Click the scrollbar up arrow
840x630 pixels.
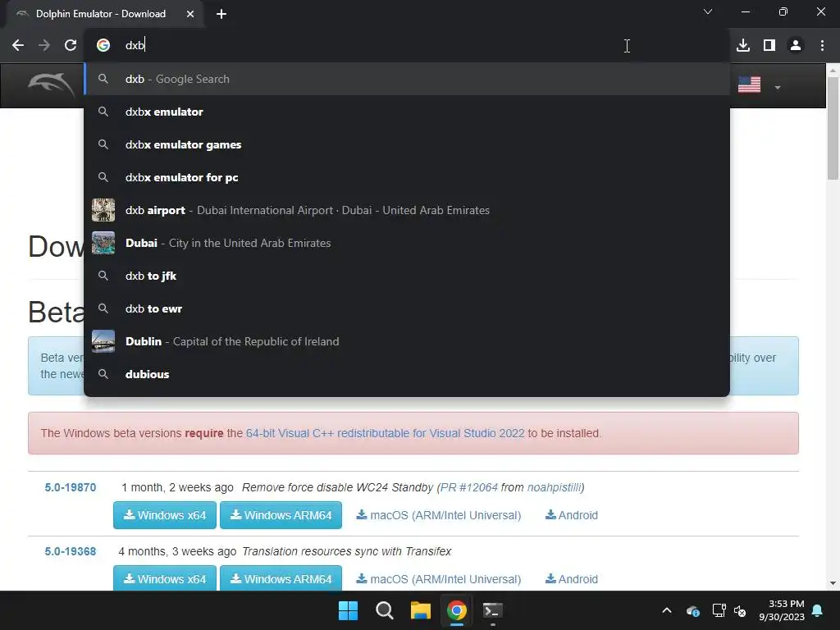point(833,70)
